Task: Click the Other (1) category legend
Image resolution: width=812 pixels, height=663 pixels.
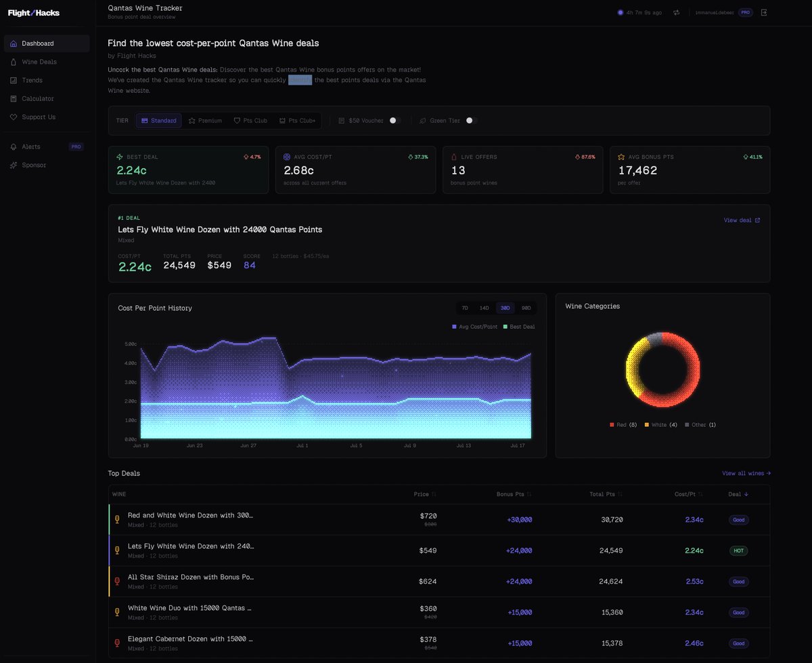Action: click(700, 425)
